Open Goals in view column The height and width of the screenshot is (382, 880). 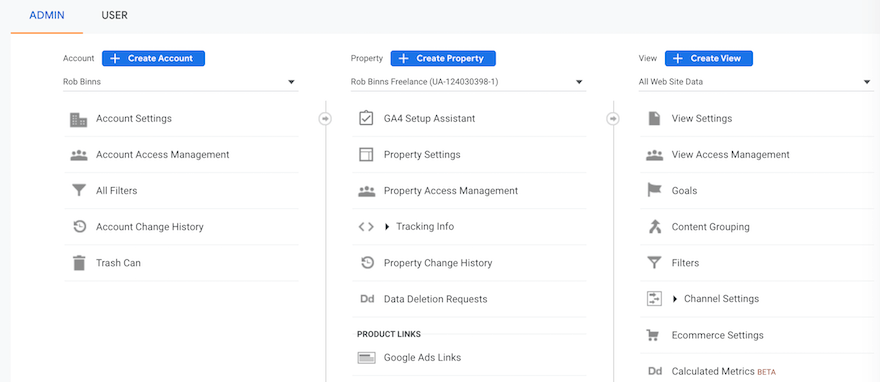(684, 191)
